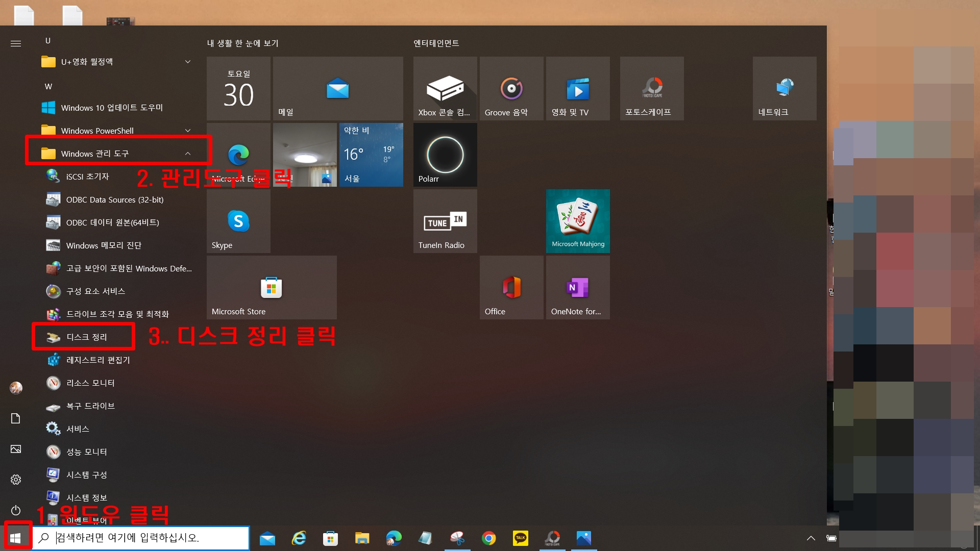This screenshot has width=980, height=551.
Task: Click the Office tile
Action: [x=511, y=288]
